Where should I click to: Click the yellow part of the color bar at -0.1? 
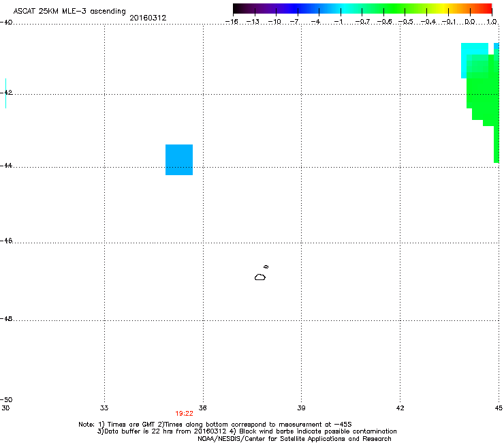click(x=448, y=9)
